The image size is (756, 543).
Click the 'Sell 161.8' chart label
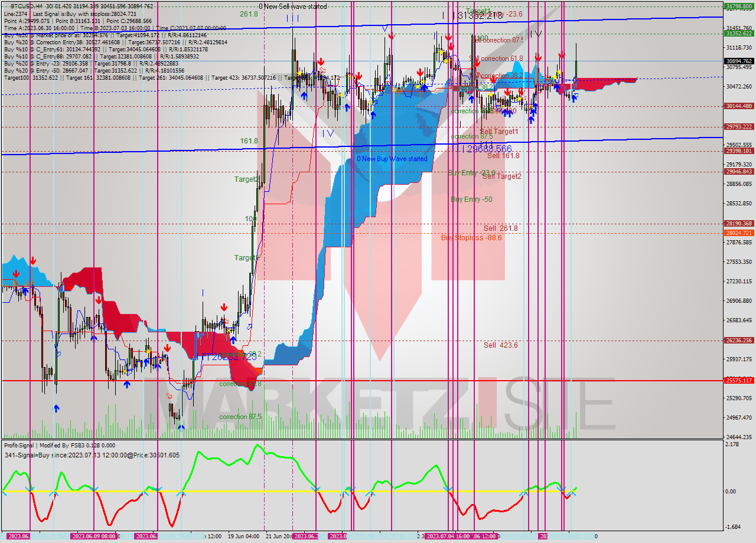click(x=503, y=156)
